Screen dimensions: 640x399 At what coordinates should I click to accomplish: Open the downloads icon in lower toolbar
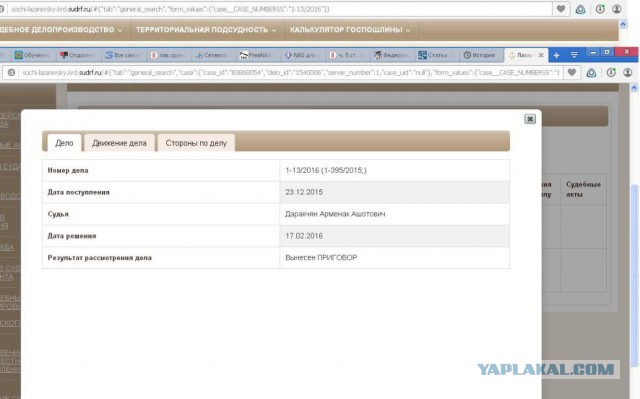[x=611, y=73]
